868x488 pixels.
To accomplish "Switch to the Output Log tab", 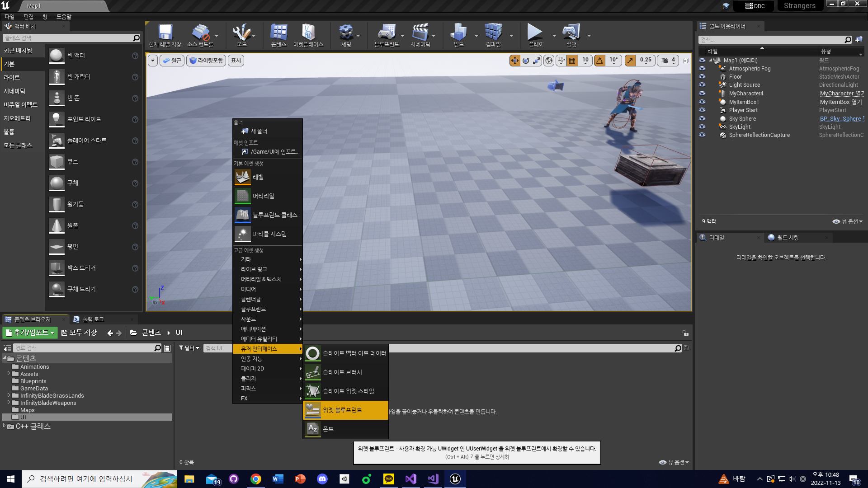I will pos(93,319).
